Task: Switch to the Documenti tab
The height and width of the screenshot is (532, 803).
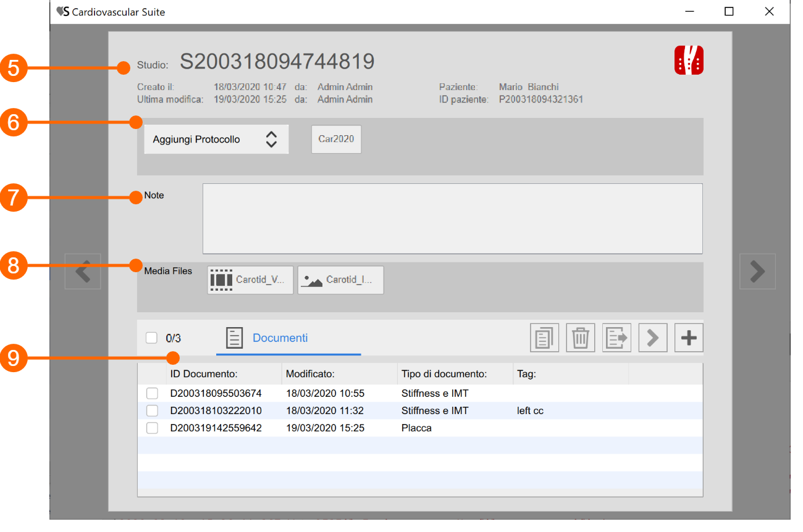Action: pyautogui.click(x=280, y=338)
